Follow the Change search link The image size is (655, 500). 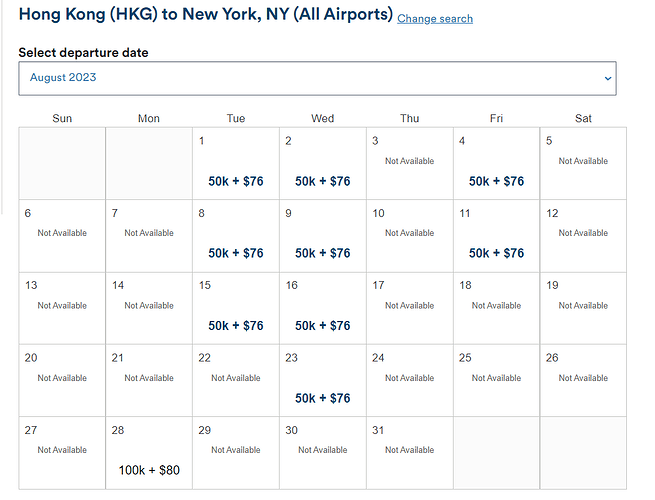pyautogui.click(x=435, y=19)
